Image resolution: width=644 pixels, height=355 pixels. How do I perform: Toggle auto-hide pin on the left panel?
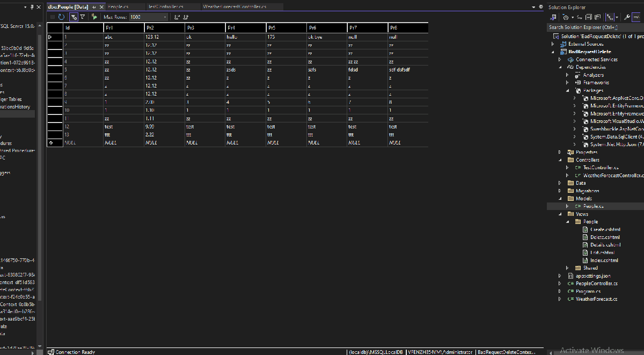(32, 7)
